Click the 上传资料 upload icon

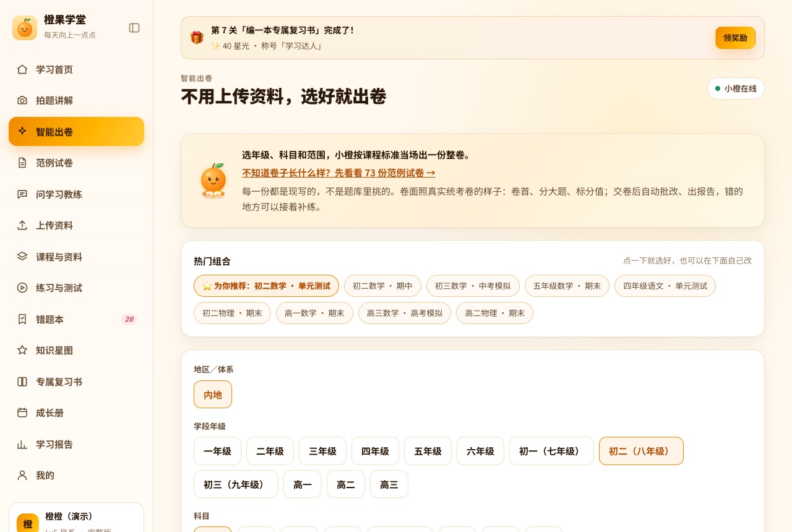(22, 225)
